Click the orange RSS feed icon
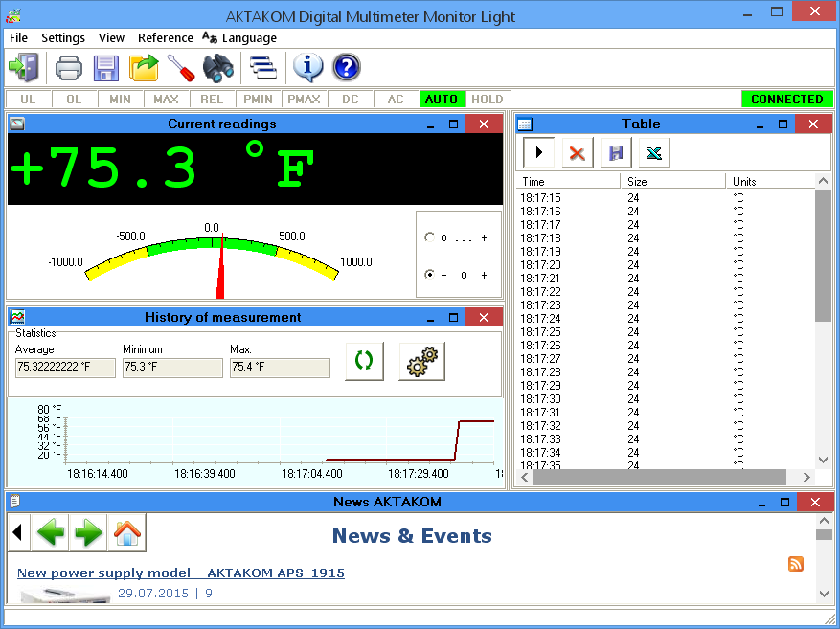The height and width of the screenshot is (629, 840). 796,564
